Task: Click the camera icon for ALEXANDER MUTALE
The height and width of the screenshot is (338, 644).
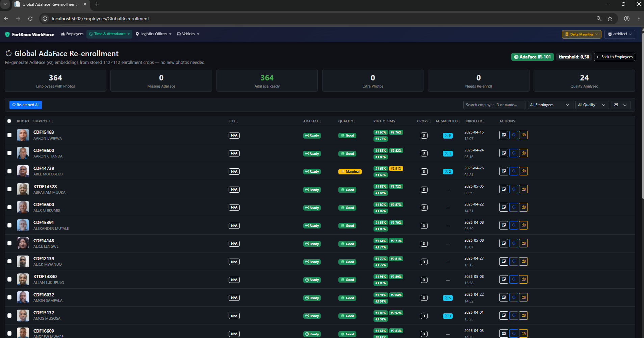Action: click(523, 225)
